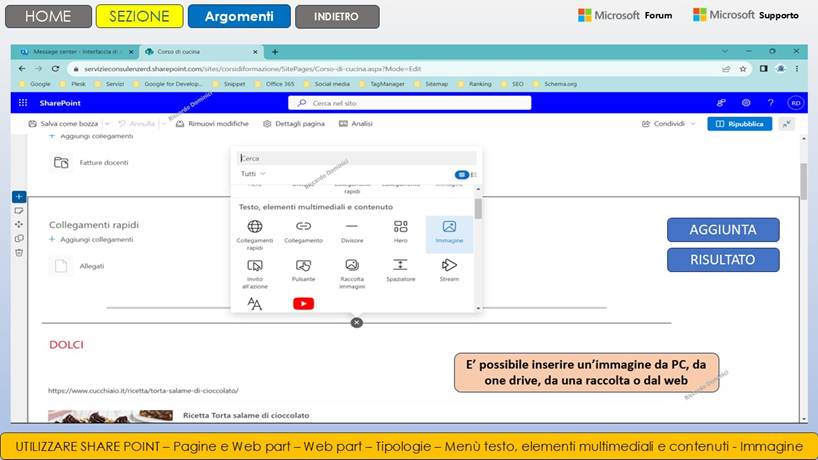Open the Allegati quick link
Viewport: 818px width, 460px height.
tap(78, 266)
